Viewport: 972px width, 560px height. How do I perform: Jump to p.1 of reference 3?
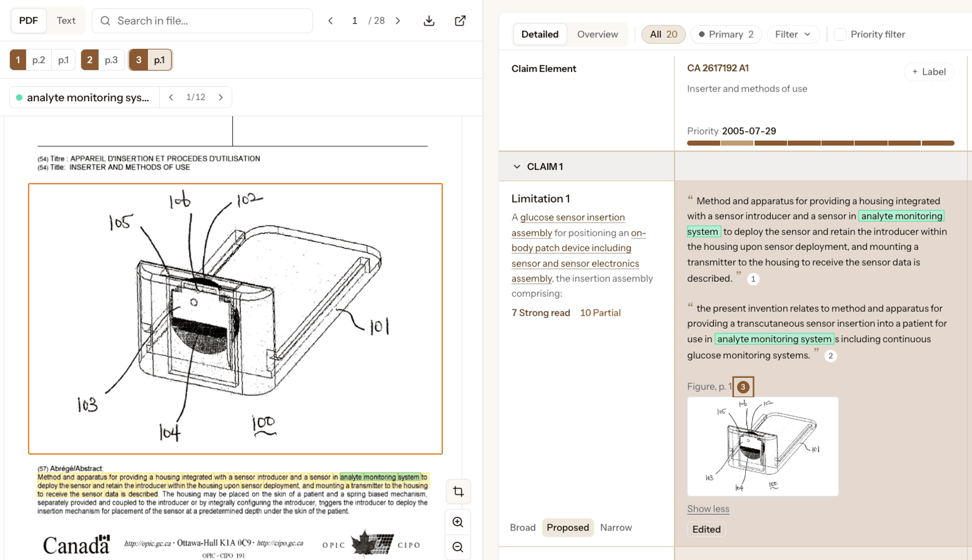coord(159,60)
